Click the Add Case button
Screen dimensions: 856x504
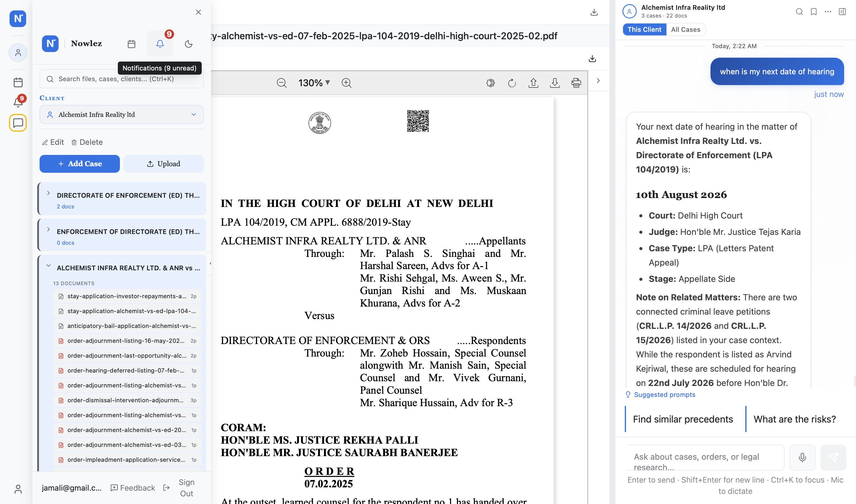click(x=79, y=164)
